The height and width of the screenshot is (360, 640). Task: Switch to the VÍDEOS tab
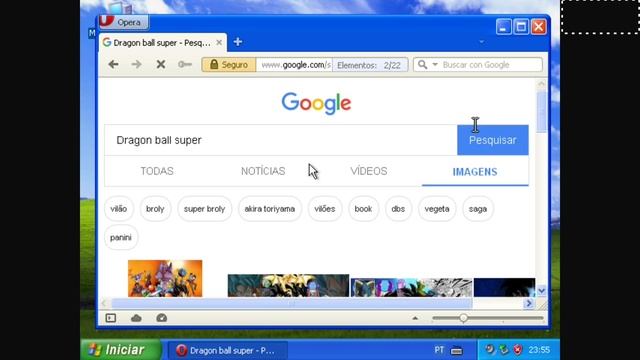click(x=369, y=171)
